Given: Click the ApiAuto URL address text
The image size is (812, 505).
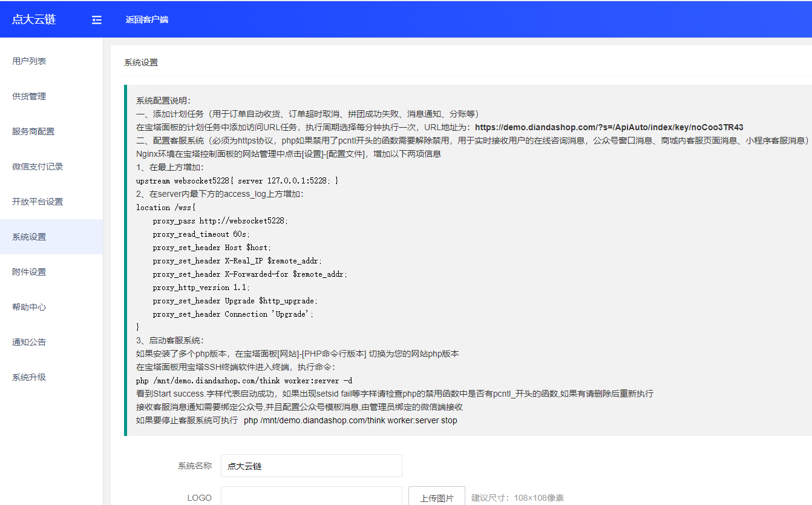Looking at the screenshot, I should [609, 127].
